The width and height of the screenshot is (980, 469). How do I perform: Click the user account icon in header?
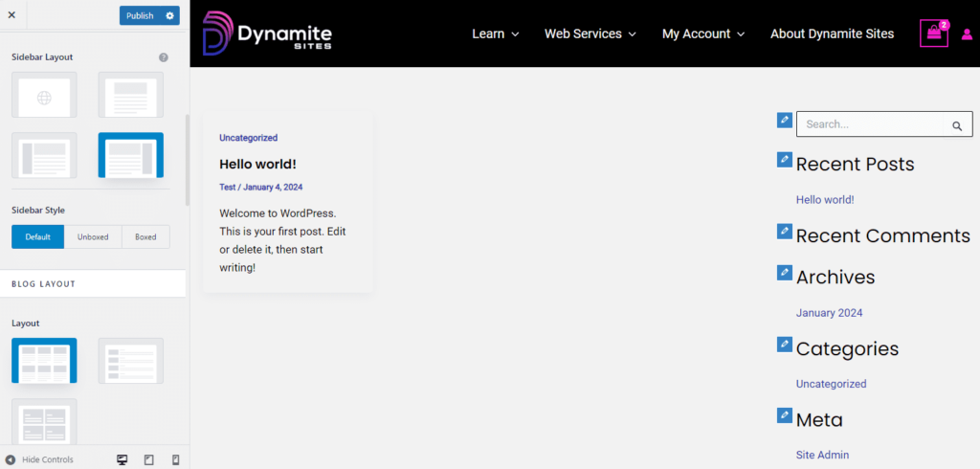coord(967,34)
